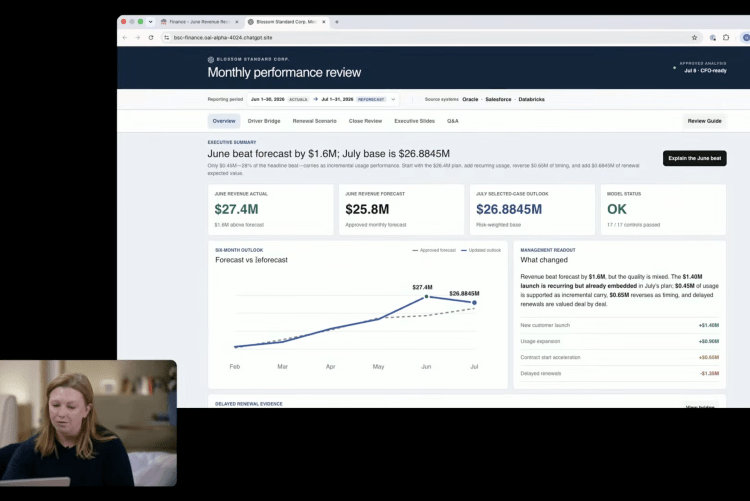Open the Q&A tab
The image size is (750, 501).
point(452,121)
